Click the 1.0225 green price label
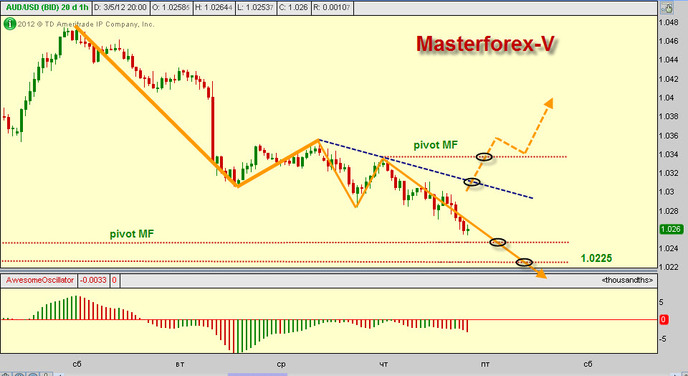The width and height of the screenshot is (688, 376). pos(596,258)
